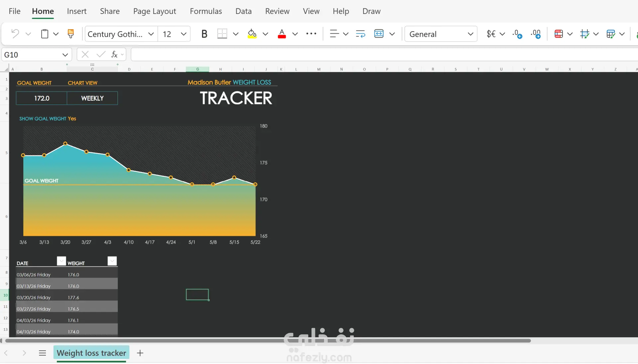
Task: Expand the currency format arrow
Action: point(502,34)
